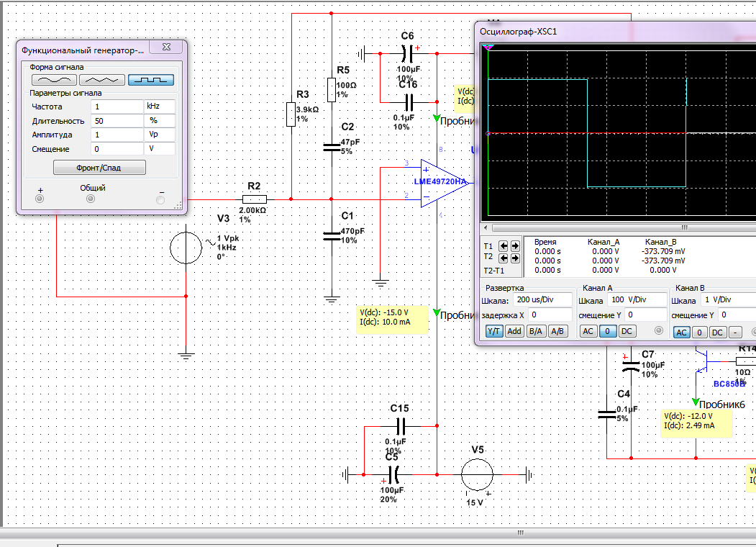Move cursor T1 right with arrow
This screenshot has height=547, width=756.
click(x=515, y=245)
